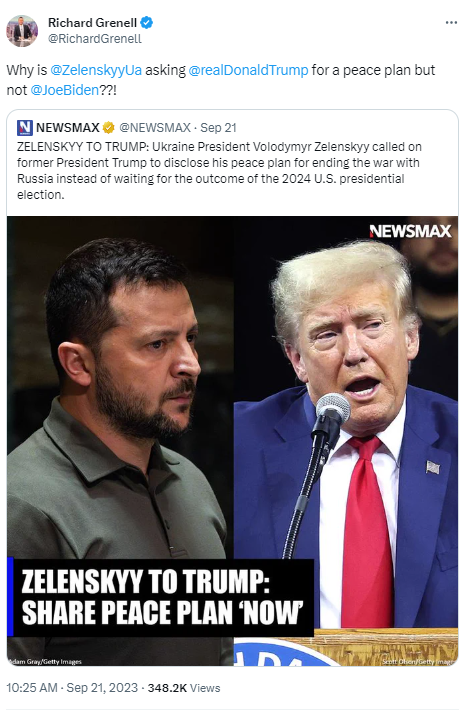
Task: Click the 10:25 AM · Sep 21, 2023 timestamp
Action: click(x=72, y=688)
